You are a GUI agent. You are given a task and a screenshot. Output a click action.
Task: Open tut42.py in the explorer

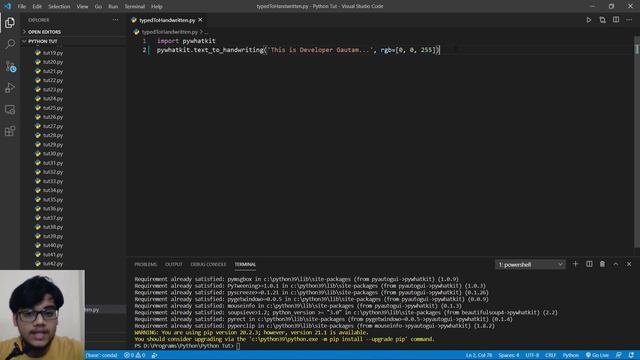click(53, 264)
